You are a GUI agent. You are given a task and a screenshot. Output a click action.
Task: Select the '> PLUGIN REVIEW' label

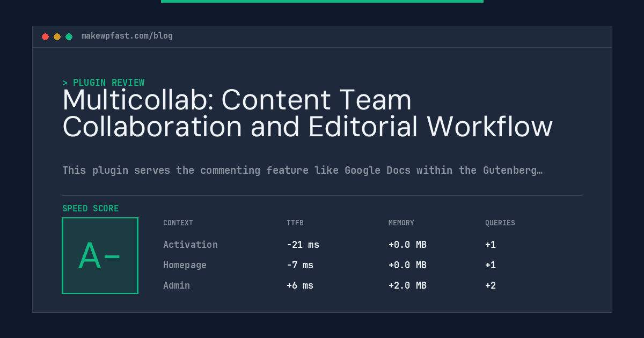click(104, 83)
